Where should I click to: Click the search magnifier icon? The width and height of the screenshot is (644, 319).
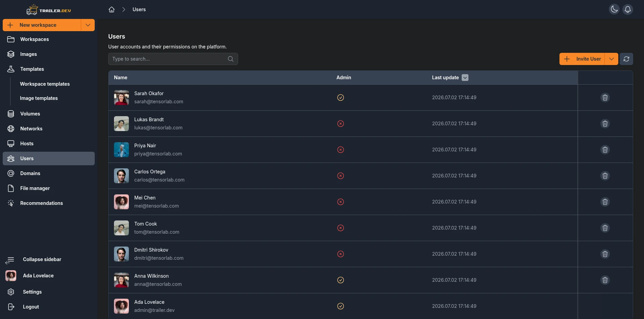231,59
